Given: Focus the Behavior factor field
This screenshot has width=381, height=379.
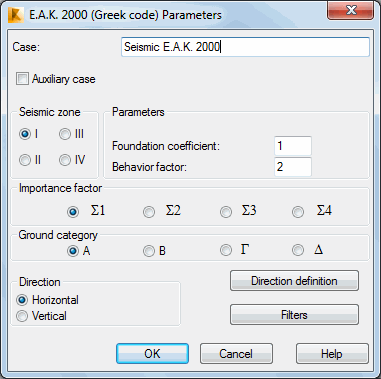Looking at the screenshot, I should (x=293, y=167).
